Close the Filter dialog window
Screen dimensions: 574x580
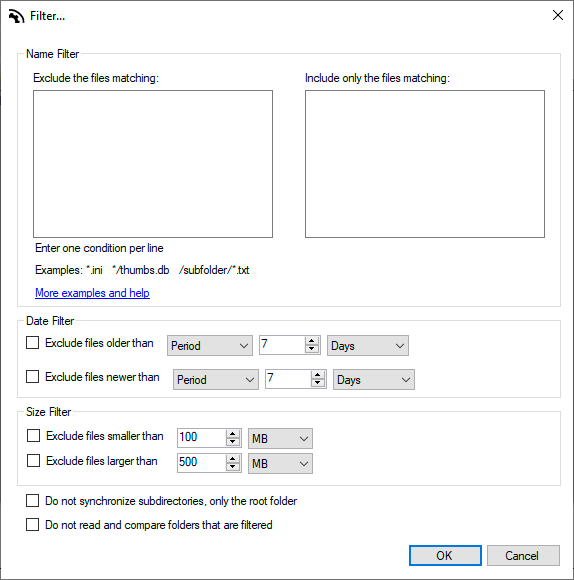[x=558, y=15]
